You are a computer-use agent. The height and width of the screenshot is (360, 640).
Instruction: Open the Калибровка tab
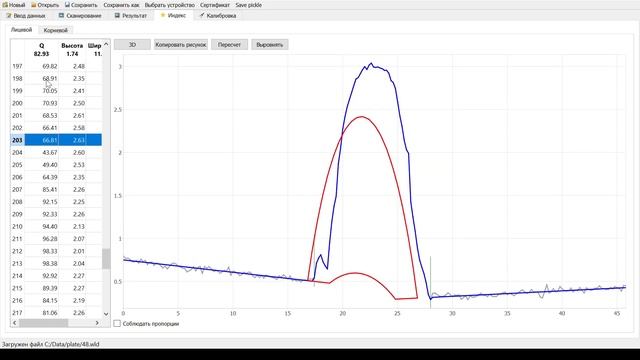point(218,16)
